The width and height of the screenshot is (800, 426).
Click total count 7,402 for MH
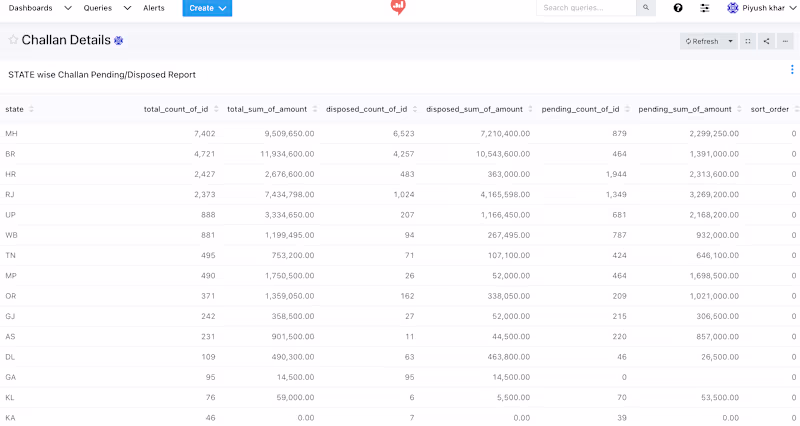point(205,134)
